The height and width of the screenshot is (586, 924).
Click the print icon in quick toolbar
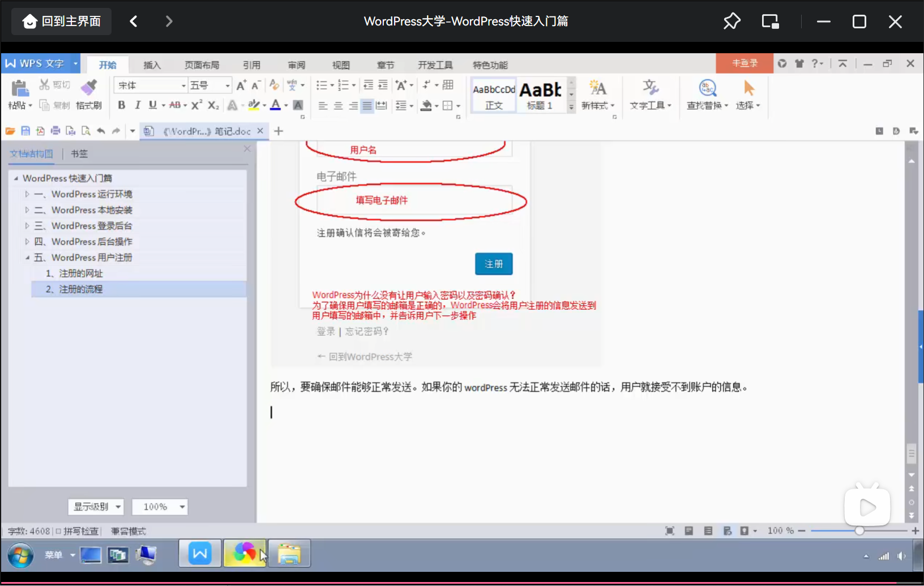(55, 131)
